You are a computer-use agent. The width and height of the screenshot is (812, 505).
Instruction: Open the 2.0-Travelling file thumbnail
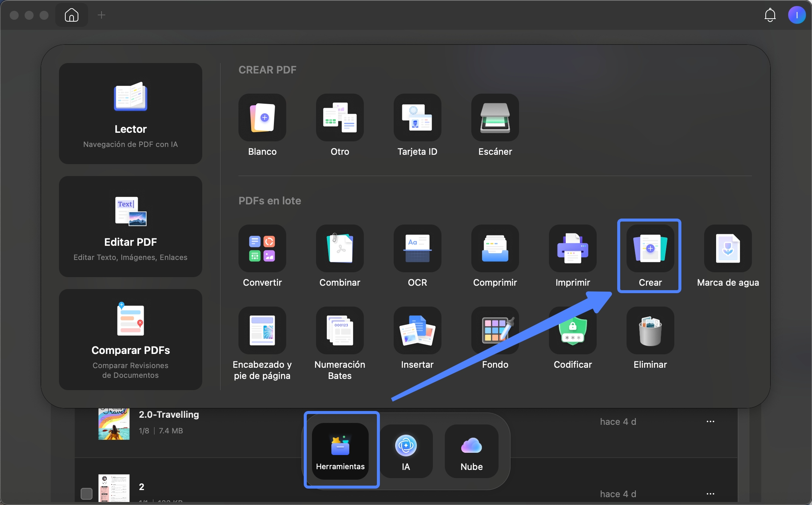coord(114,424)
